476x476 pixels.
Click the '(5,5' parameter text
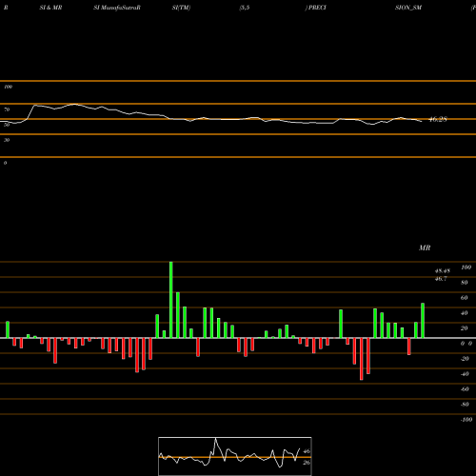click(245, 8)
